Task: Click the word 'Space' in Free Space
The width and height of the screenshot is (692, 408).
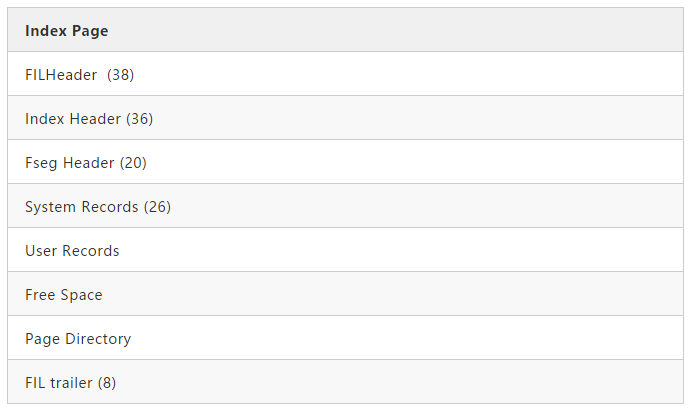Action: coord(81,295)
